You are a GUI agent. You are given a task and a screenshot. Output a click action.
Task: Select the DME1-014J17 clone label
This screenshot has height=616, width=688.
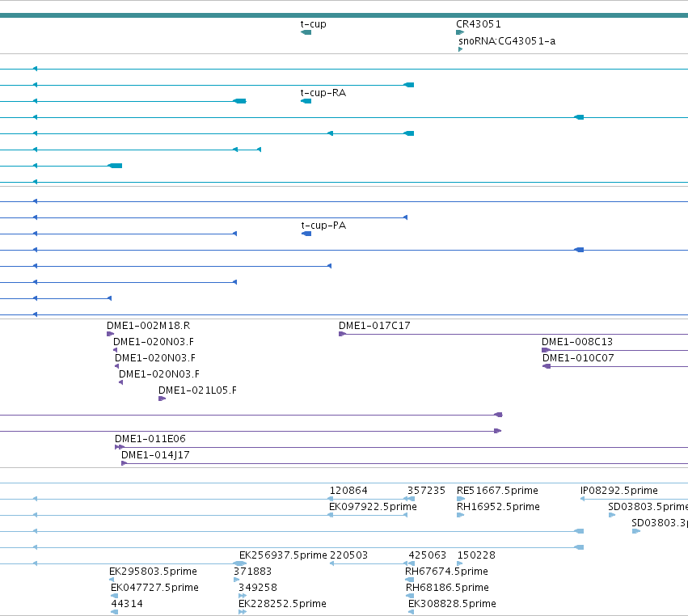tap(155, 455)
